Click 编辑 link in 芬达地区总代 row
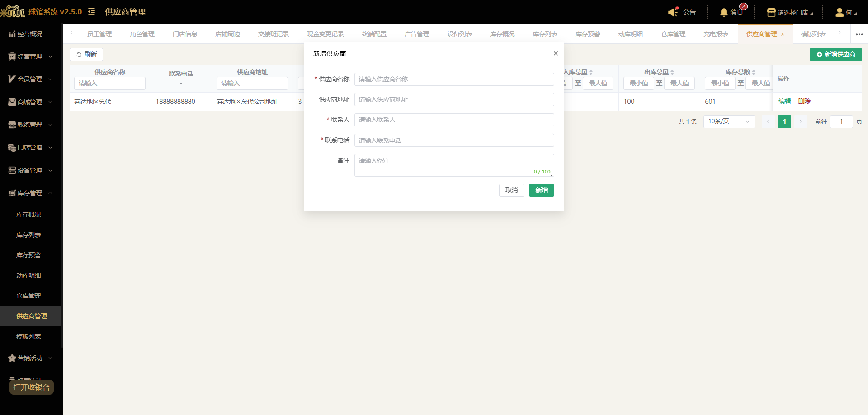This screenshot has height=415, width=868. tap(784, 101)
